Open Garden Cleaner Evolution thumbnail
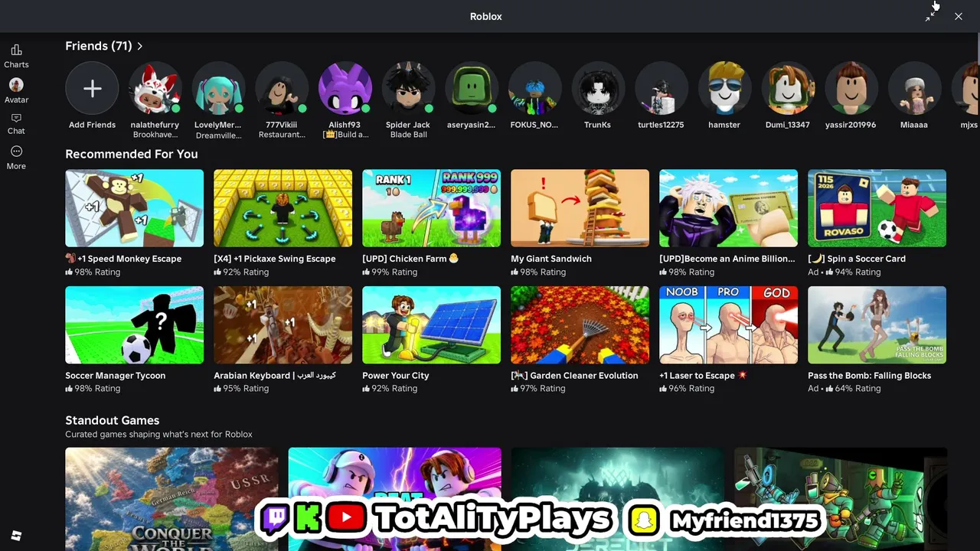This screenshot has width=980, height=551. [580, 325]
